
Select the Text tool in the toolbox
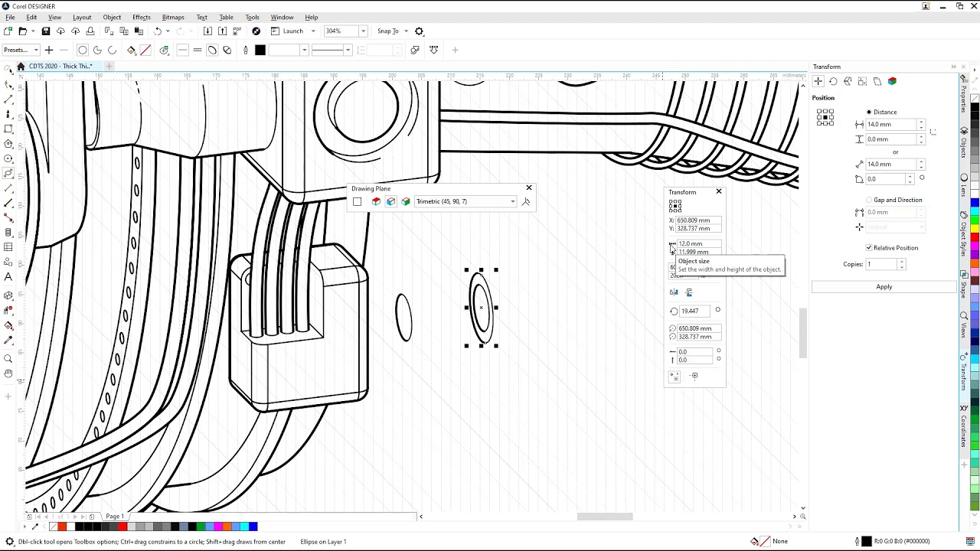tap(8, 277)
